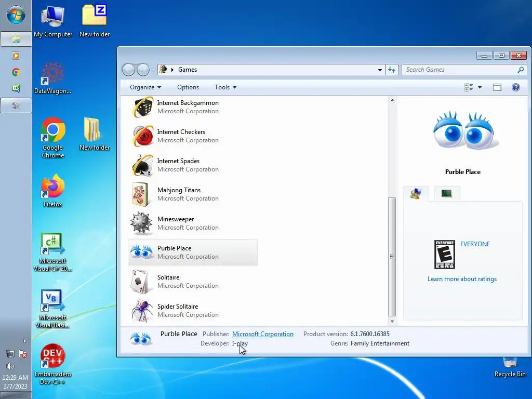Select the Mahjong Titans game icon
The image size is (532, 399).
pyautogui.click(x=140, y=194)
